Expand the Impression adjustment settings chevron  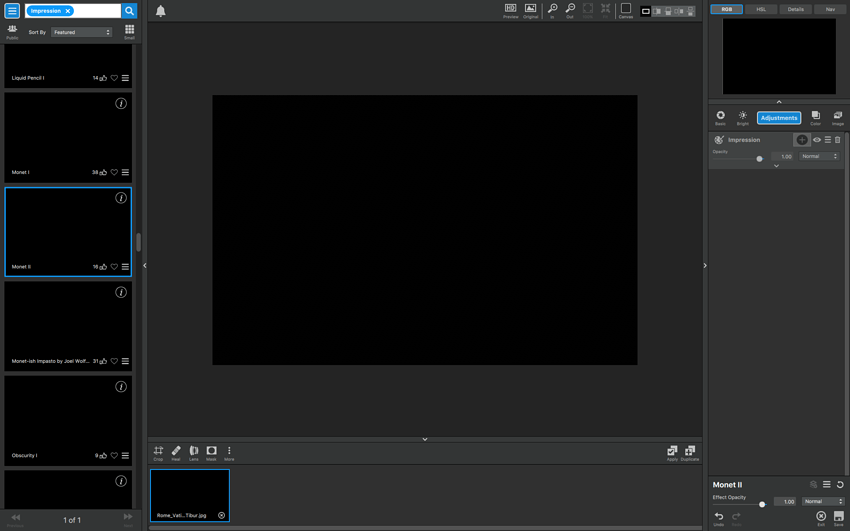coord(776,166)
